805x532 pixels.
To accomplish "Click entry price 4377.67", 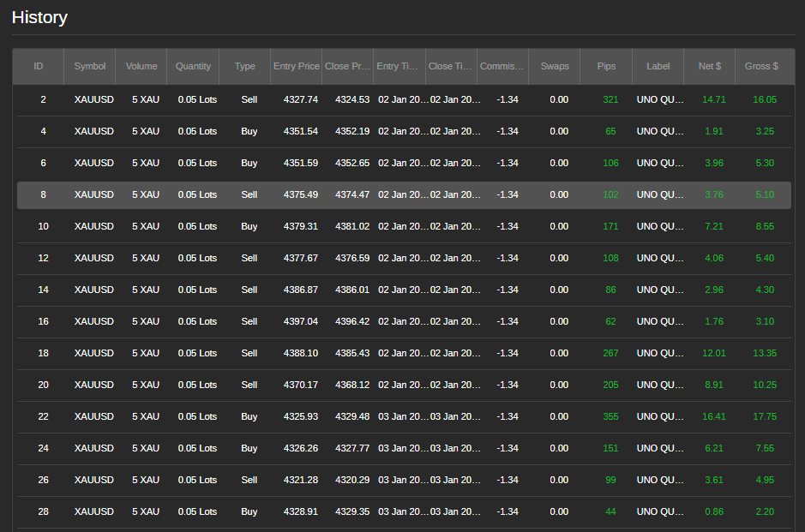I will 301,258.
